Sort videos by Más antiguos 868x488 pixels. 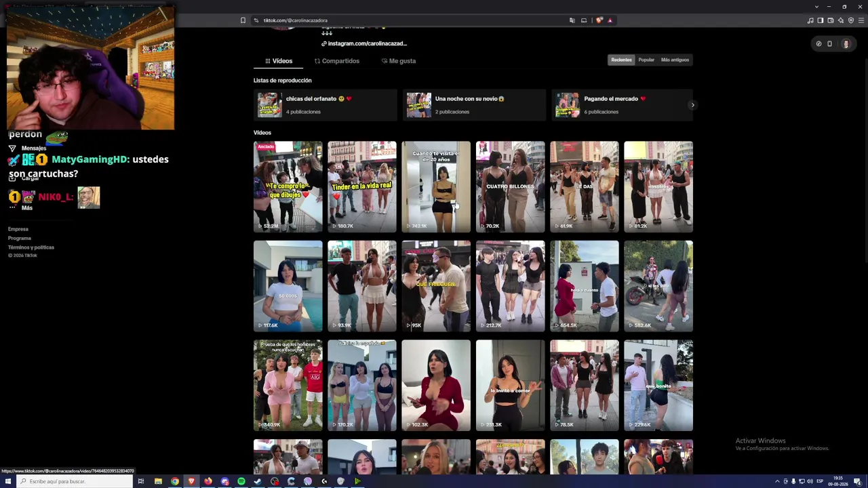(x=675, y=60)
